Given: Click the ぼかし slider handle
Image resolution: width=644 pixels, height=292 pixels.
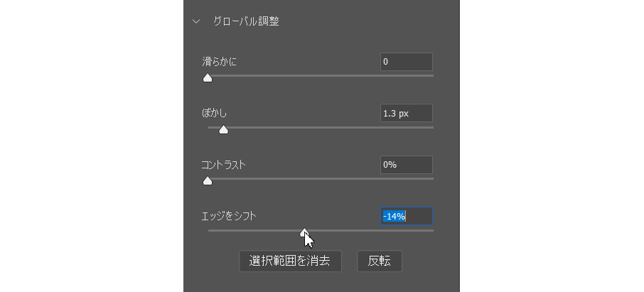Looking at the screenshot, I should [x=223, y=130].
